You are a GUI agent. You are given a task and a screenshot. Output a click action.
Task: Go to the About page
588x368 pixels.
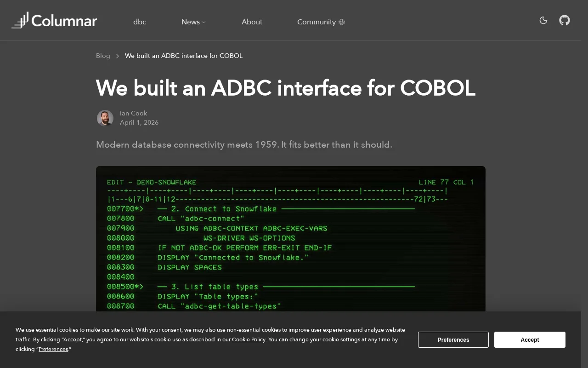tap(252, 22)
